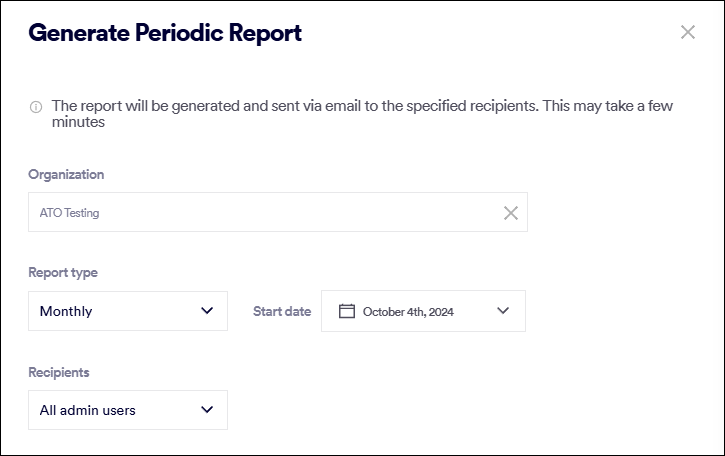Image resolution: width=725 pixels, height=456 pixels.
Task: Select the "Monthly" report type value
Action: click(66, 311)
